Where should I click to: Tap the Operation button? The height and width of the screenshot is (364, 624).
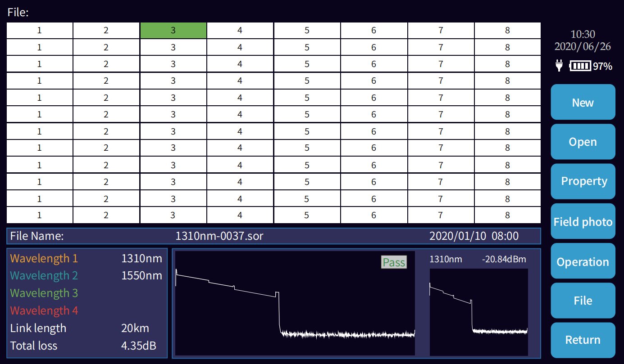(583, 261)
